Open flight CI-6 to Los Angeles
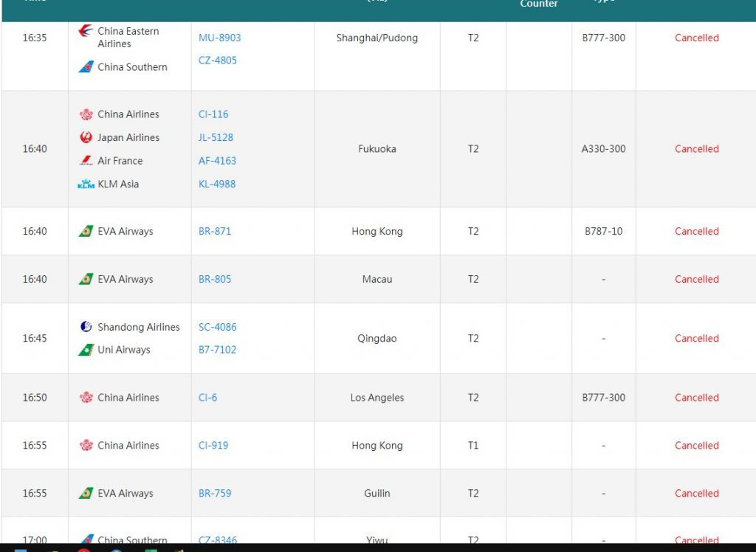Screen dimensions: 756x552 (x=207, y=398)
